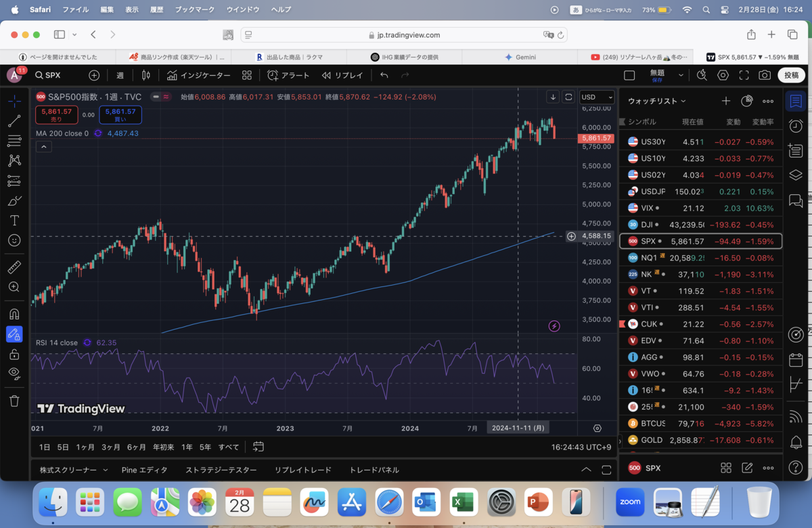Select the VIX watchlist row
This screenshot has width=812, height=528.
700,208
